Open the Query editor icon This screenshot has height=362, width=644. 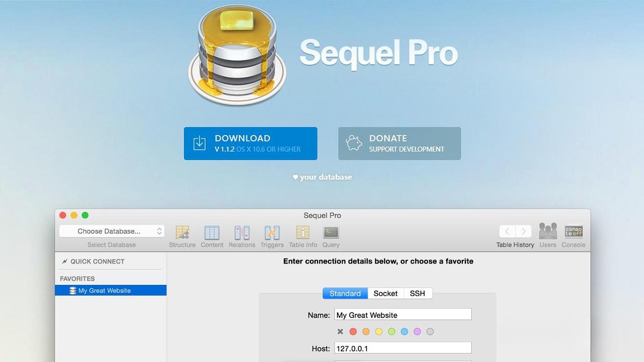click(331, 233)
